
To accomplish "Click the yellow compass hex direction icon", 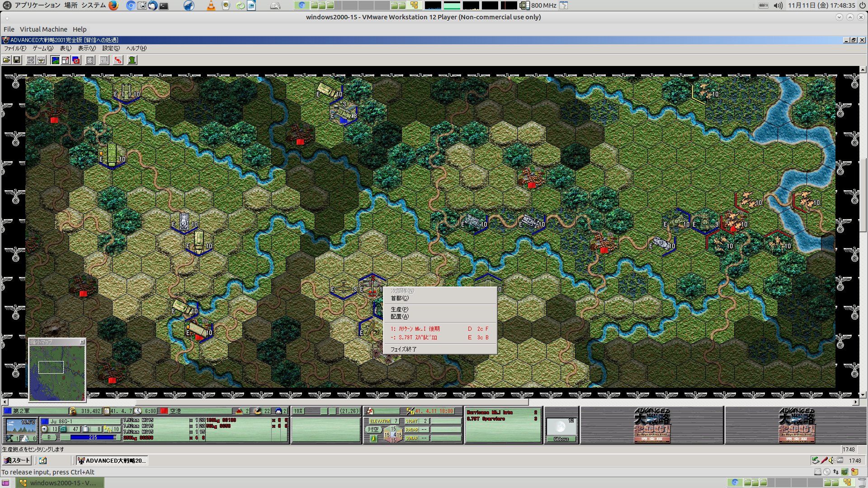I will [373, 438].
